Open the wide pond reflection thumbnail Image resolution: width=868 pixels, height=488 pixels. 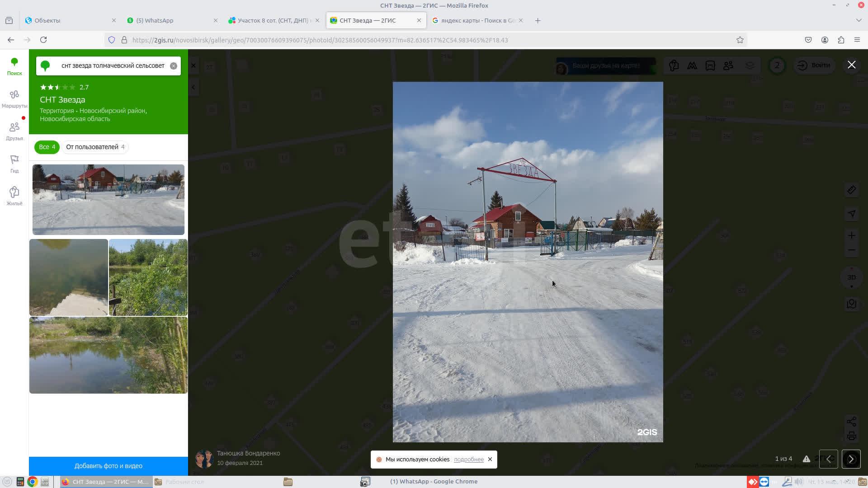click(x=108, y=355)
